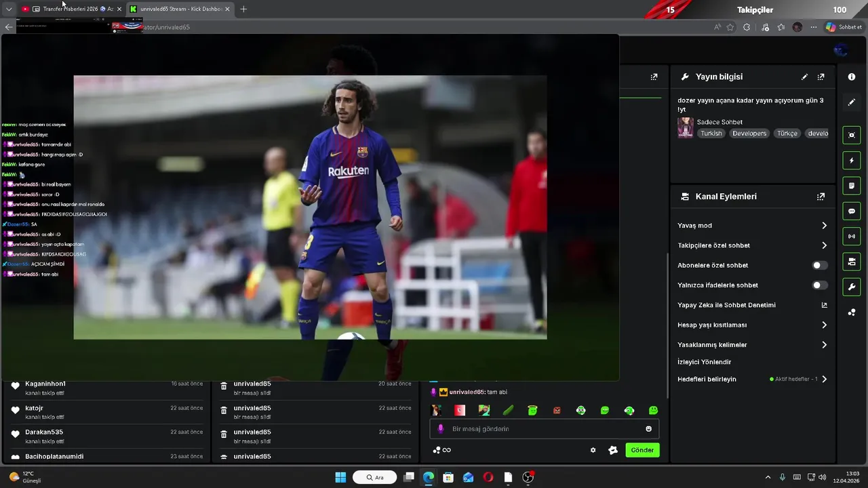868x488 pixels.
Task: Click the channel actions sidebar icon
Action: tap(852, 262)
